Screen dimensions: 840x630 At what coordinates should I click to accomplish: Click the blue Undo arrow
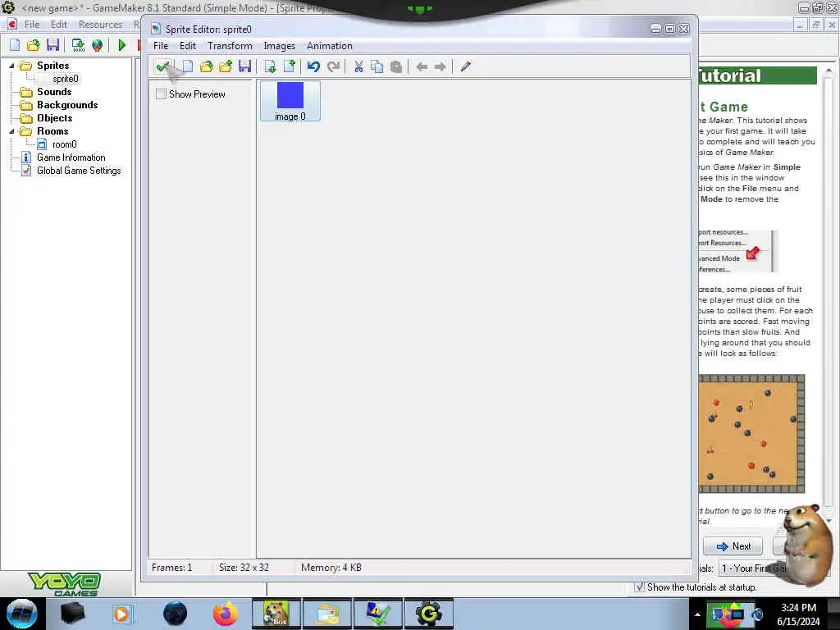click(x=313, y=66)
